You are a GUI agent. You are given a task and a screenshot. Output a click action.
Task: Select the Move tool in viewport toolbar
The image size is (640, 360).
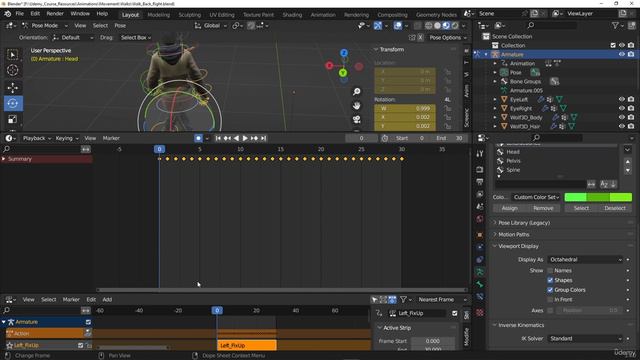pos(13,87)
